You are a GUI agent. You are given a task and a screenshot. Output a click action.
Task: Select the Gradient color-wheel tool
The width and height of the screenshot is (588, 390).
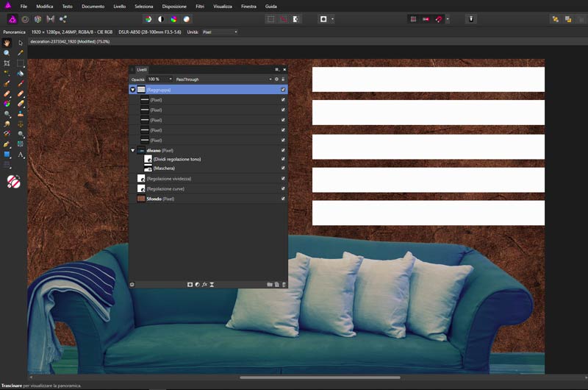pos(7,104)
